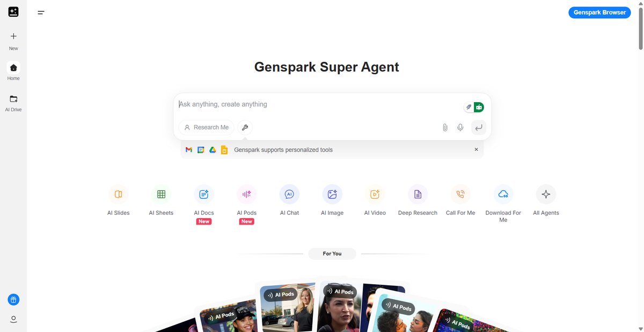This screenshot has width=644, height=332.
Task: Start voice input with the microphone icon
Action: (460, 127)
